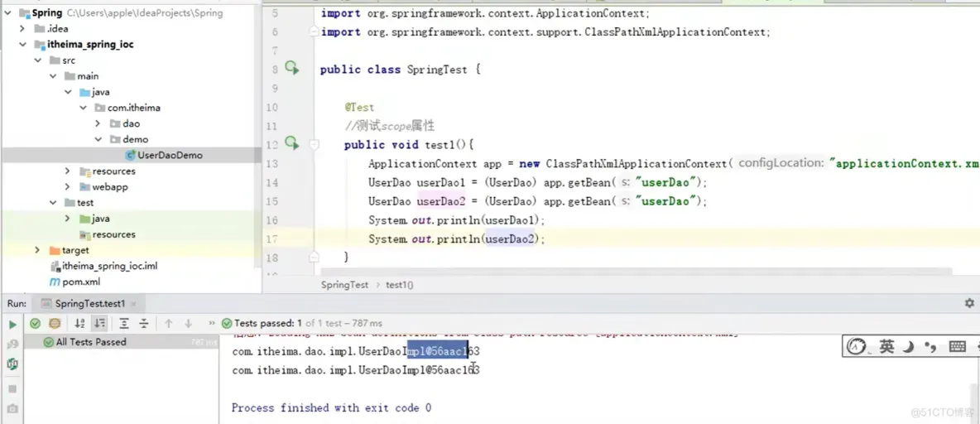Toggle show passed tests checkmark
This screenshot has width=980, height=424.
[36, 323]
